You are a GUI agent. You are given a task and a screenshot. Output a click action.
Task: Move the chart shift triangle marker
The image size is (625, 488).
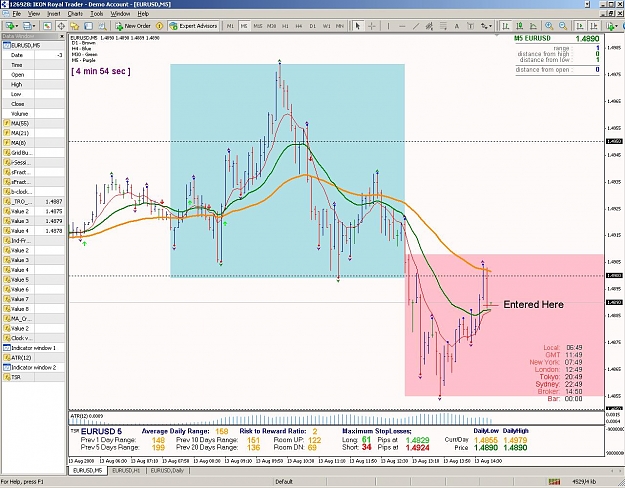click(496, 35)
